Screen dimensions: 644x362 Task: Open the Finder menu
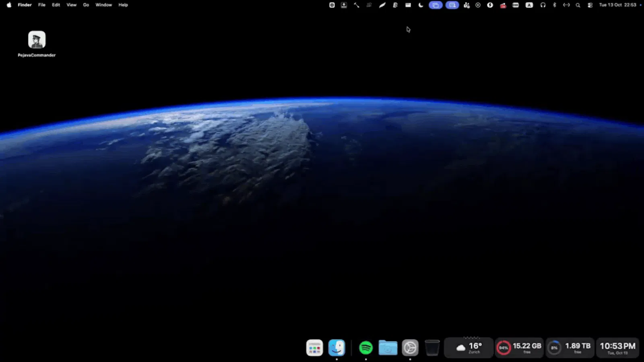[25, 5]
